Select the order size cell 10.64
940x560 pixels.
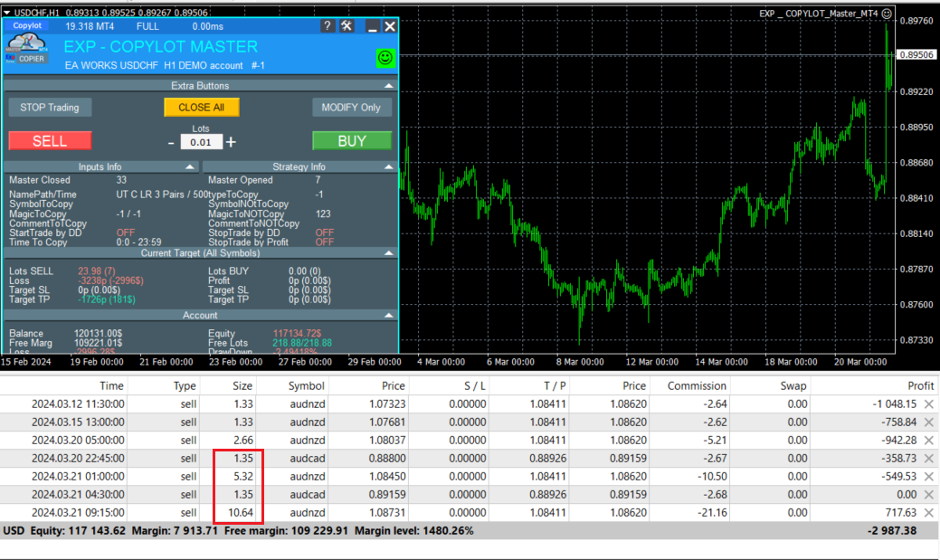point(242,513)
